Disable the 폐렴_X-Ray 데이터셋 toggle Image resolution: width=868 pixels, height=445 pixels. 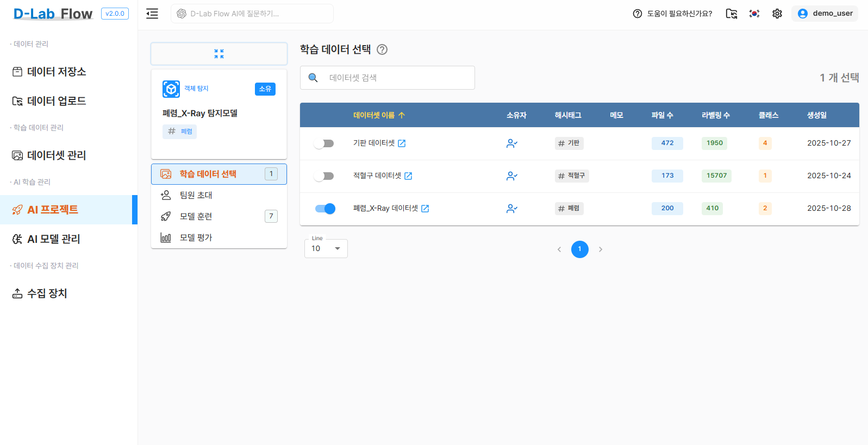click(x=325, y=209)
